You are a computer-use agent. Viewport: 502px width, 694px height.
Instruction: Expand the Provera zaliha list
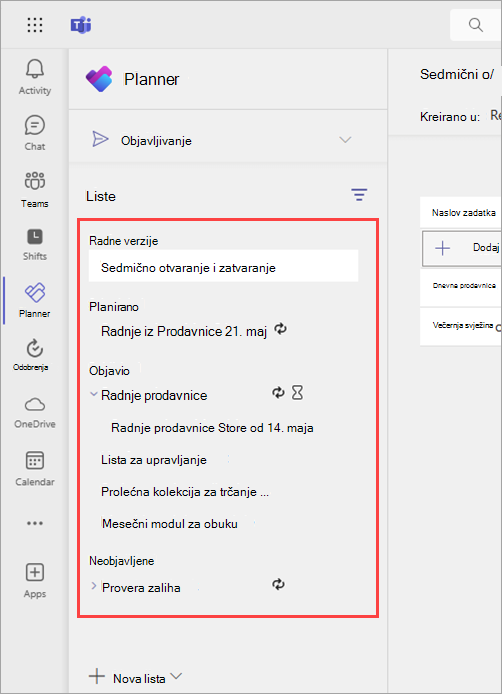point(93,586)
